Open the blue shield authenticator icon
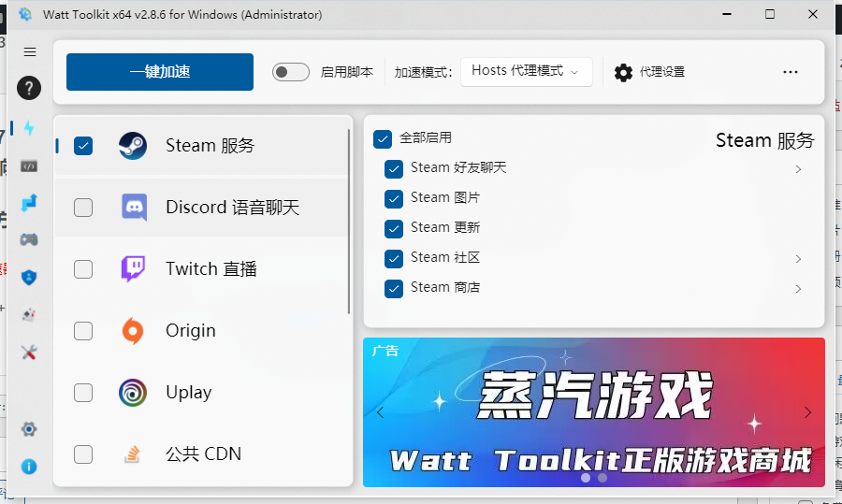The width and height of the screenshot is (842, 504). 29,277
